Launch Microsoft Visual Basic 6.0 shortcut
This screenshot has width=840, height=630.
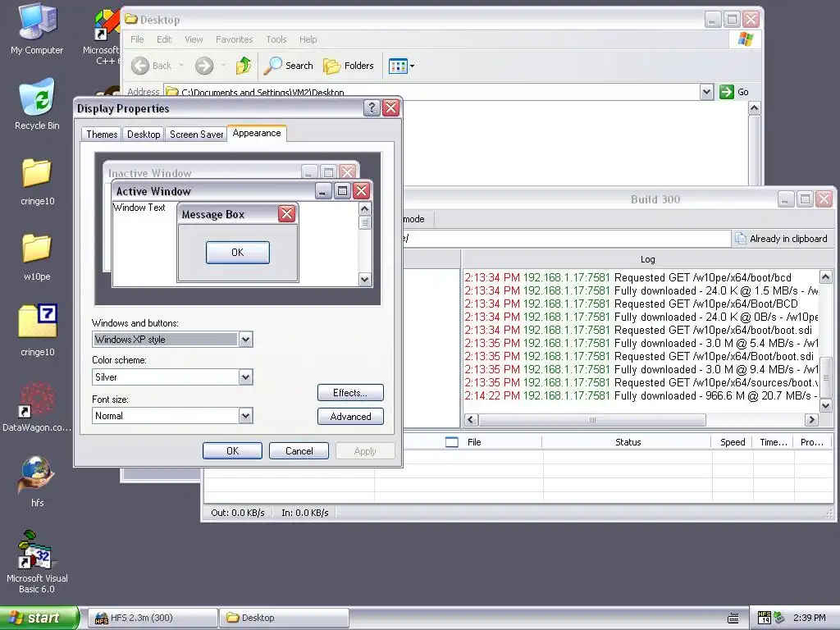click(37, 561)
